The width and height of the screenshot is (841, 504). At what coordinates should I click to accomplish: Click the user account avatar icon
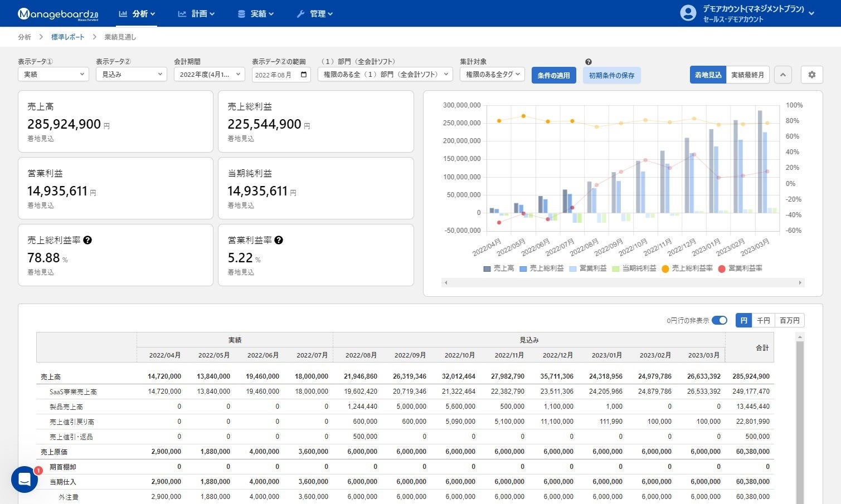point(688,13)
